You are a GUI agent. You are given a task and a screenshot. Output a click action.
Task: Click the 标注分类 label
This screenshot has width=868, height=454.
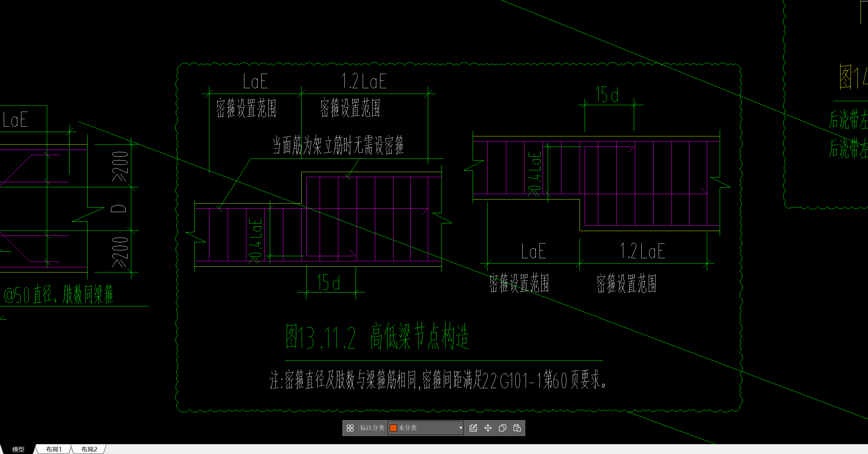click(x=372, y=428)
